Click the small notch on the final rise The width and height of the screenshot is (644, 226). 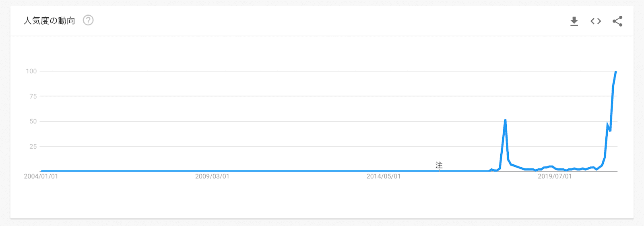(610, 130)
